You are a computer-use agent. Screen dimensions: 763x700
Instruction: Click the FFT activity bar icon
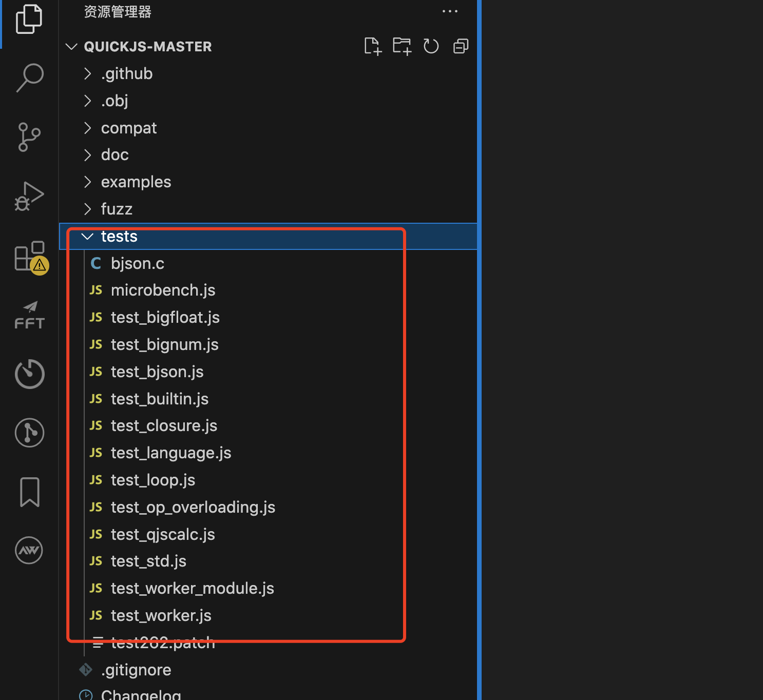29,315
